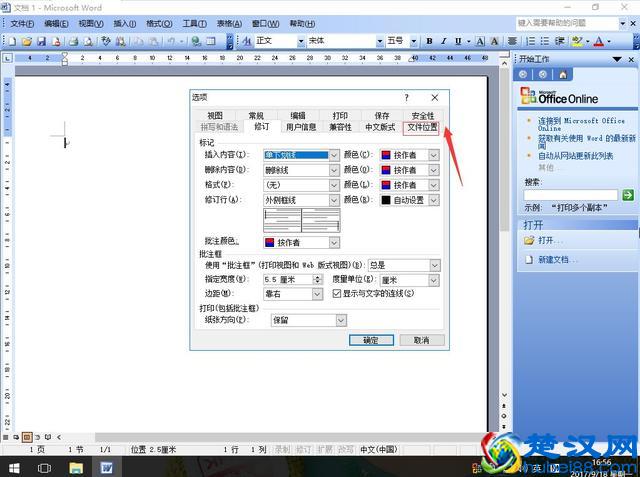Expand the 删除内容 dropdown
Viewport: 640px width, 477px height.
[x=334, y=170]
